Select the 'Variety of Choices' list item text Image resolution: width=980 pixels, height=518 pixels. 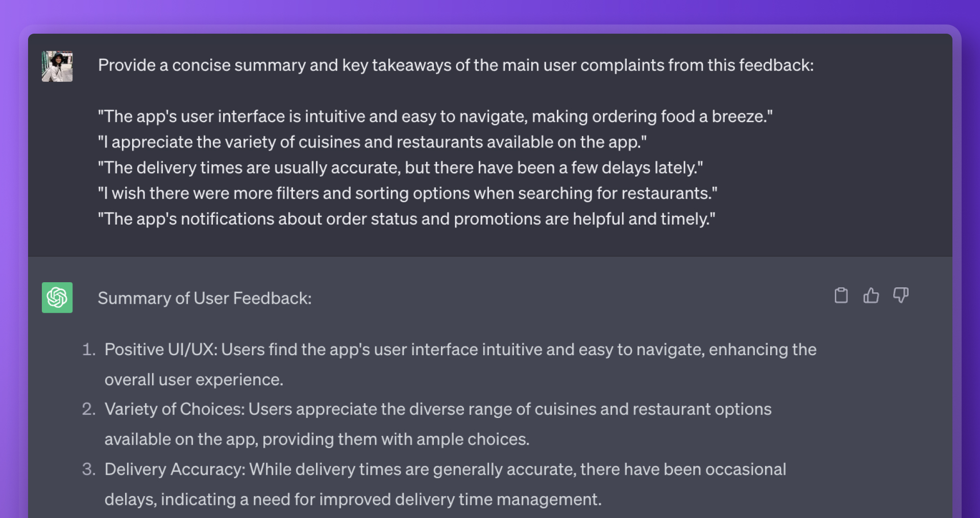pyautogui.click(x=438, y=424)
